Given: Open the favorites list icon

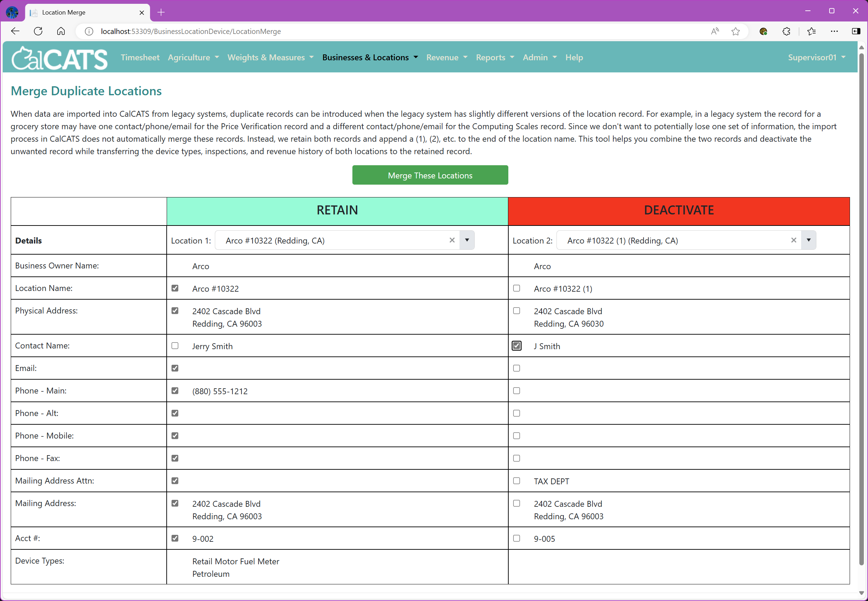Looking at the screenshot, I should [812, 31].
